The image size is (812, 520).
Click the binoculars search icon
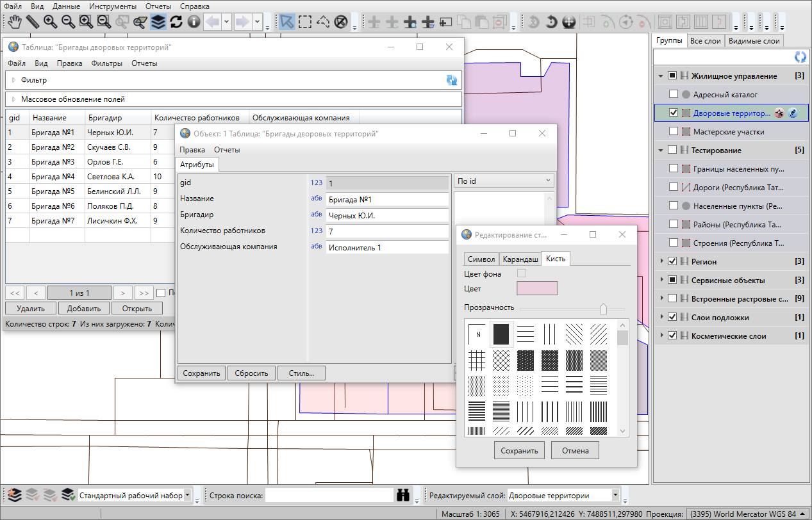coord(403,495)
